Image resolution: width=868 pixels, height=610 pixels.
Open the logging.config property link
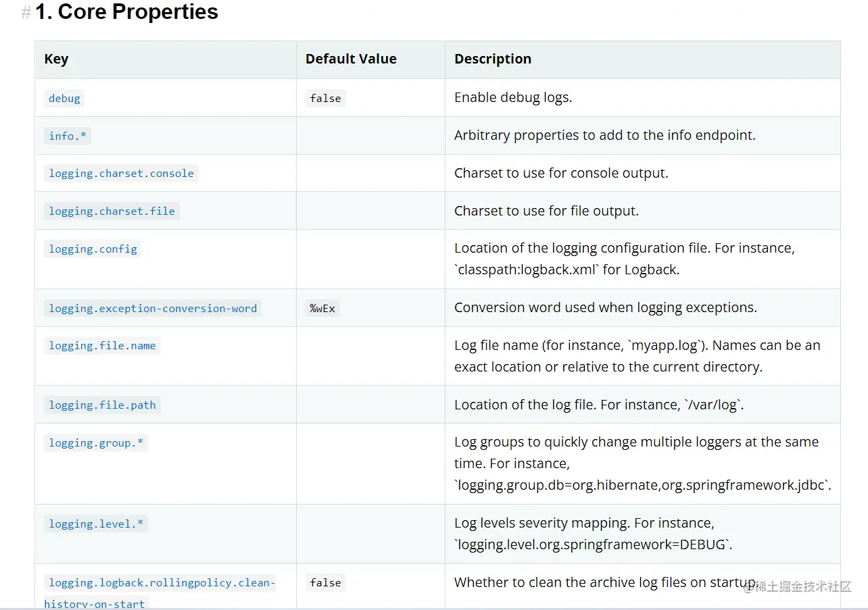tap(93, 249)
